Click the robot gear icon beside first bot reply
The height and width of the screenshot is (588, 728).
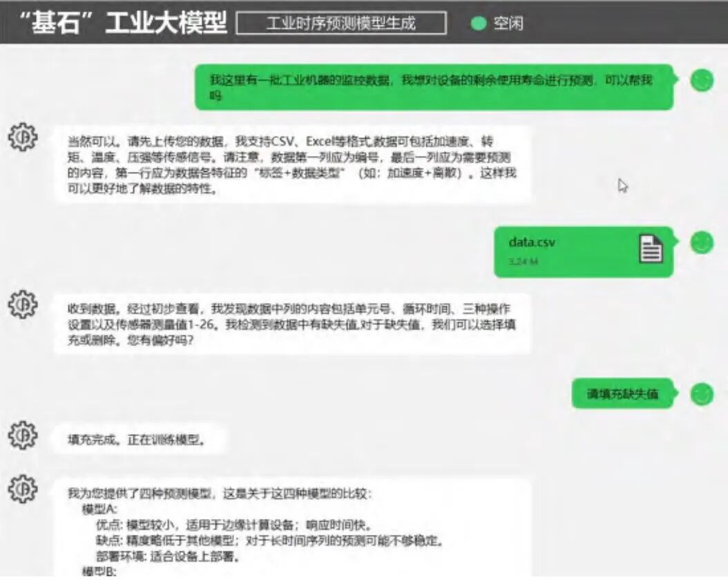tap(22, 137)
